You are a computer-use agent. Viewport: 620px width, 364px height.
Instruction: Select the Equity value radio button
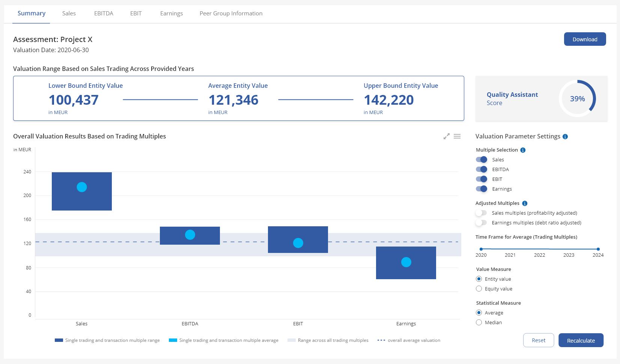tap(479, 289)
